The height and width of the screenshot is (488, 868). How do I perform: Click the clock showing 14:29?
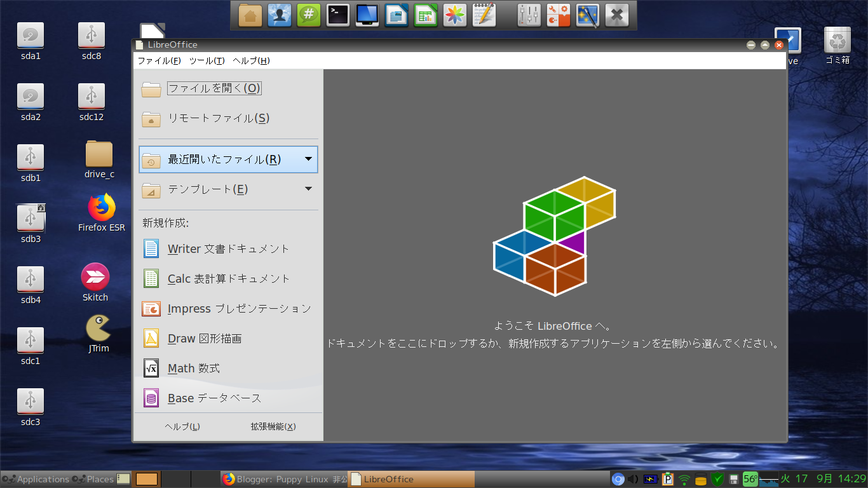pyautogui.click(x=851, y=479)
